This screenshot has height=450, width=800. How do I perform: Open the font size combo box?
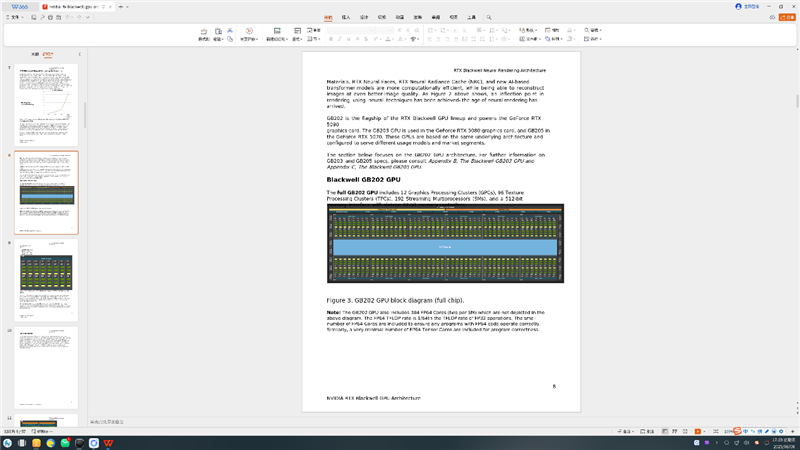click(384, 31)
